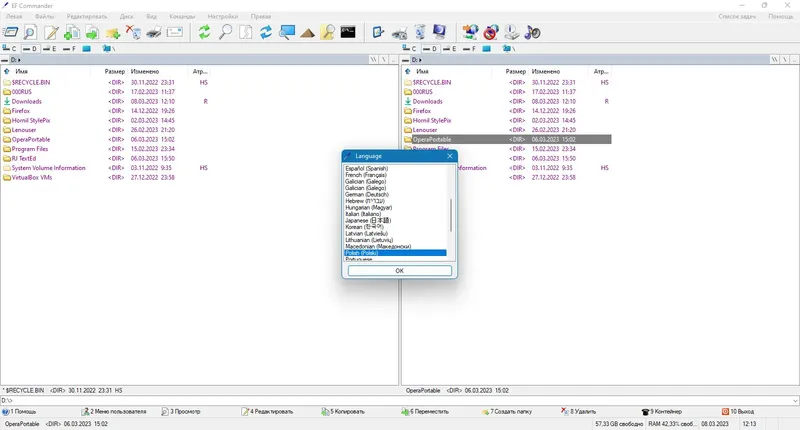
Task: Select Polish (Polski) in Language list
Action: (x=395, y=253)
